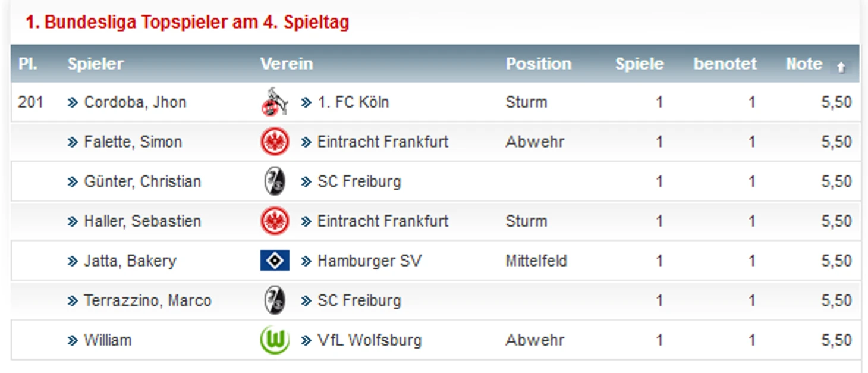This screenshot has height=373, width=868.
Task: Click SC Freiburg logo in Terrazzino row
Action: click(x=275, y=300)
